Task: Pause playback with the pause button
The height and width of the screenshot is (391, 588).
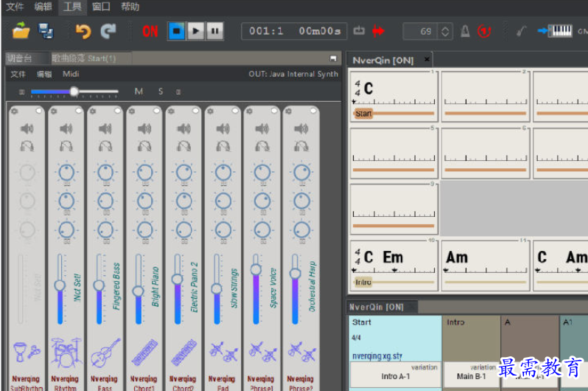Action: point(215,31)
